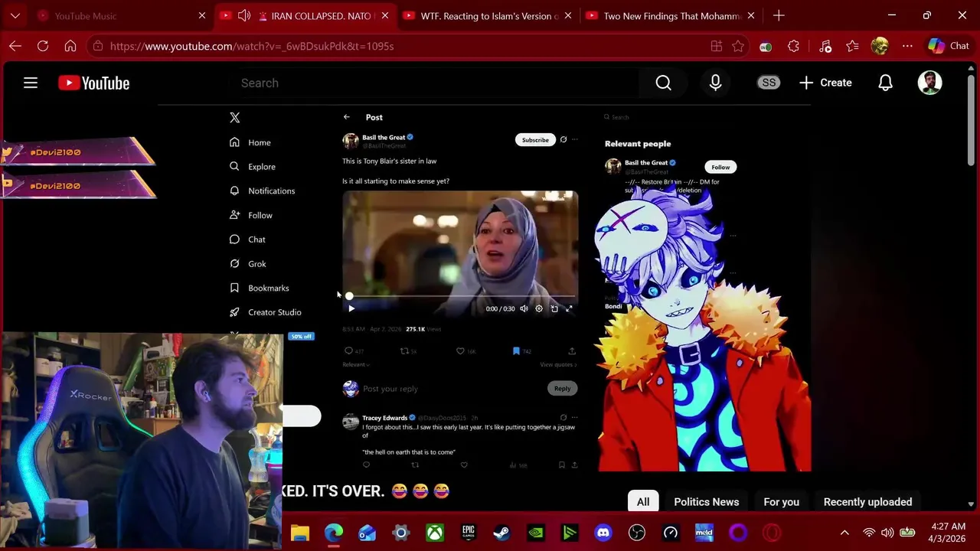Select the Recently uploaded chip
980x551 pixels.
(867, 502)
